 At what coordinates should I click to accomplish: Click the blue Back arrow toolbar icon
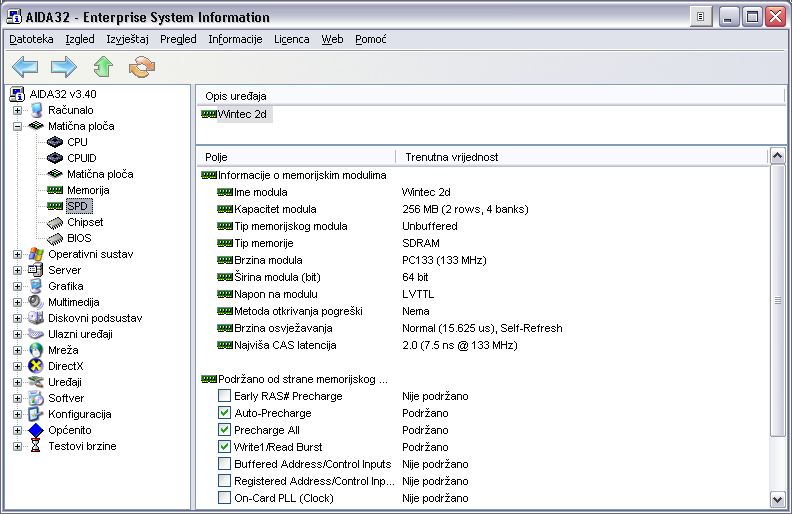coord(25,67)
